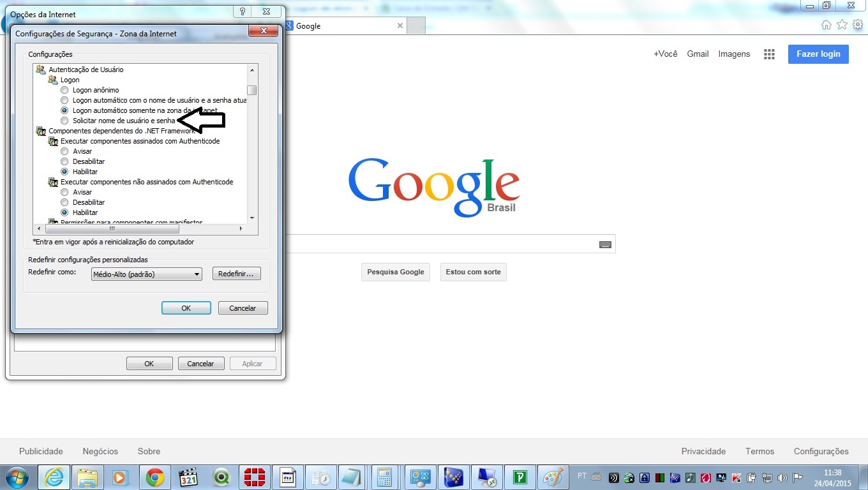
Task: Select Executar componentes assinados com Authenticode node
Action: [x=140, y=141]
